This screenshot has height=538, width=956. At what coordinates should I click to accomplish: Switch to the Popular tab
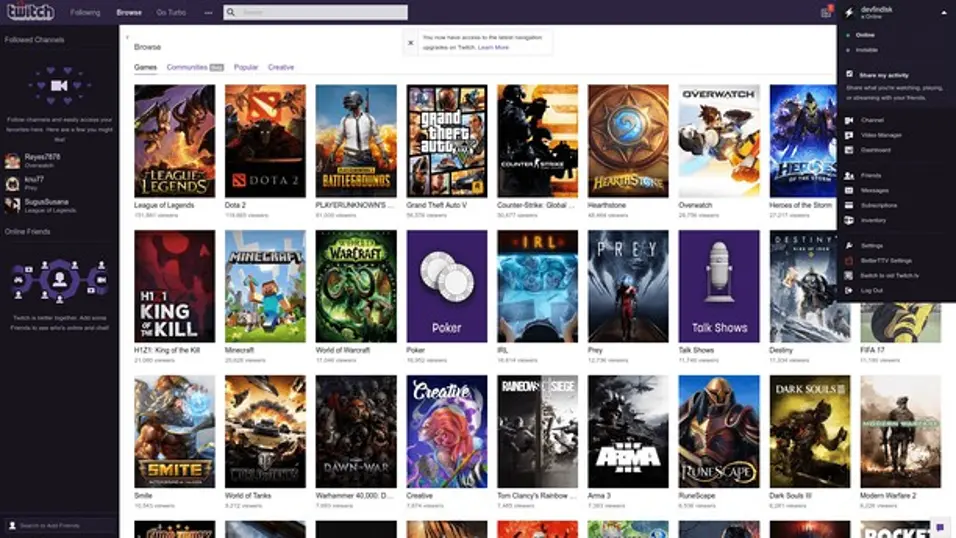point(246,67)
